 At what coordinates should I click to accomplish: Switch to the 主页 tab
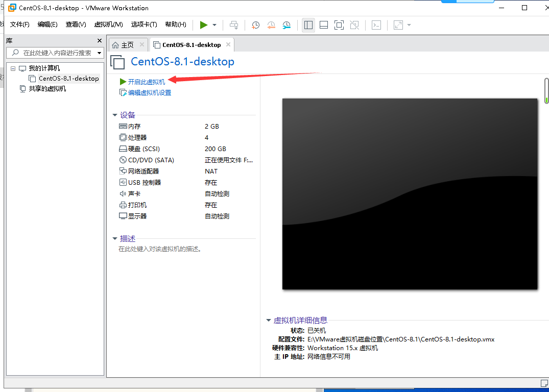(128, 45)
